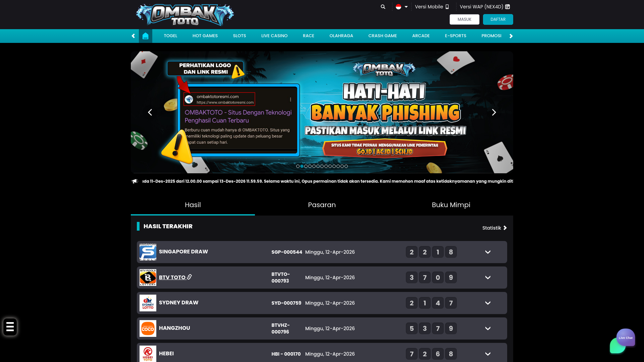Viewport: 644px width, 362px height.
Task: Open the SLOTS menu
Action: click(x=239, y=36)
